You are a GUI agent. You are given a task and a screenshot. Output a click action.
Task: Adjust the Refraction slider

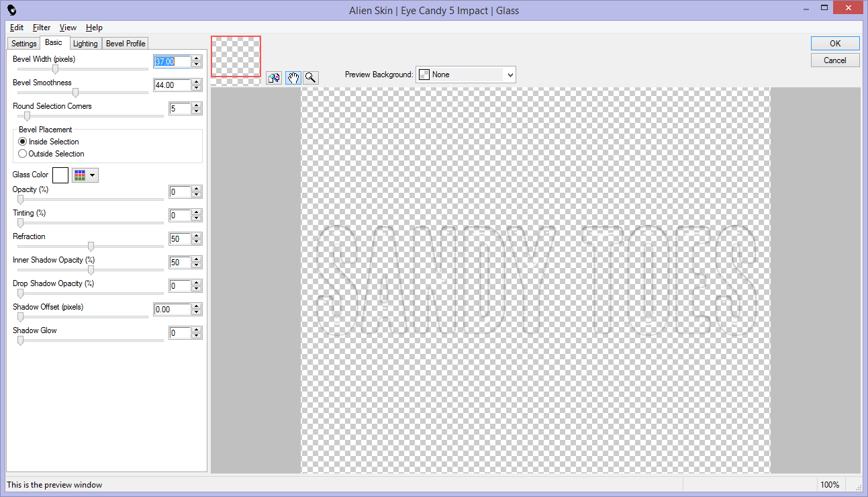90,246
